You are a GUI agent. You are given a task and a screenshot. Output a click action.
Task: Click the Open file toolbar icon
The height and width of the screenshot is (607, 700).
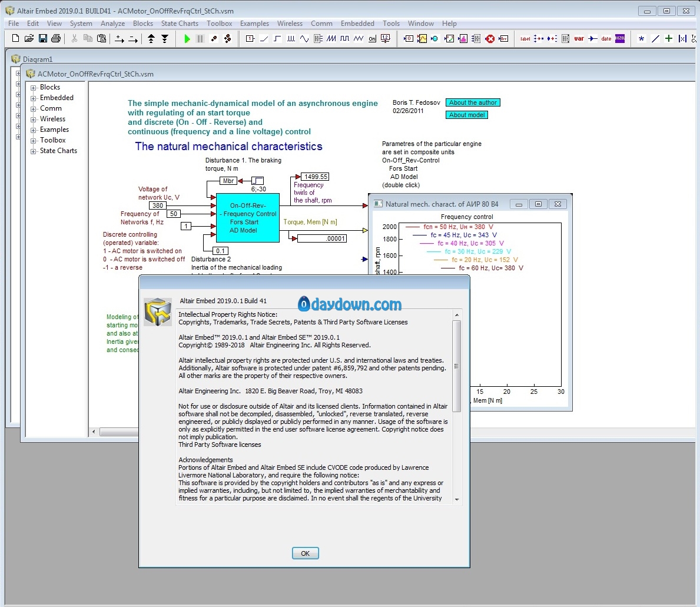(x=29, y=38)
